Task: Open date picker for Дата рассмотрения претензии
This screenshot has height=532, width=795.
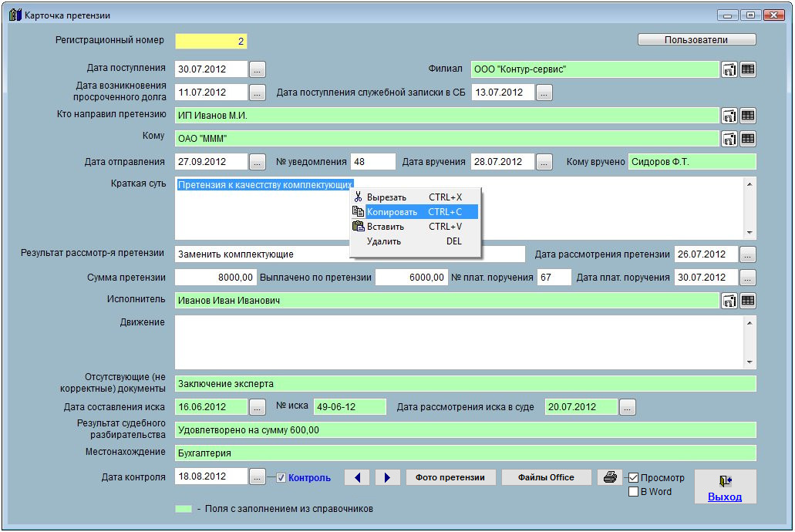Action: pos(747,254)
